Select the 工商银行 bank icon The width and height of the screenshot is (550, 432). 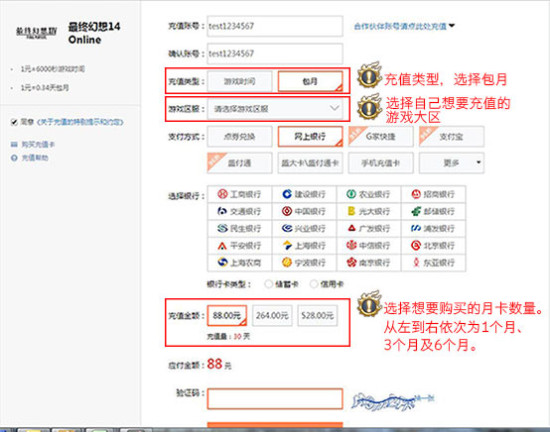point(222,194)
